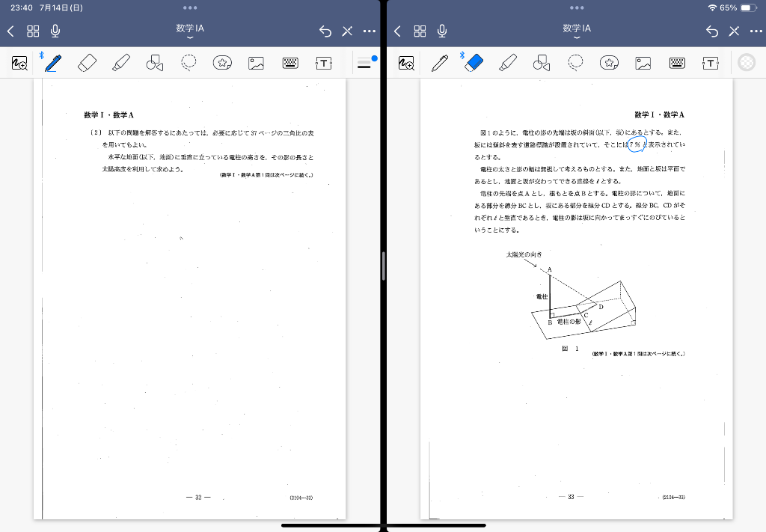The width and height of the screenshot is (766, 532).
Task: Choose the Highlighter tool in left pane
Action: tap(121, 63)
